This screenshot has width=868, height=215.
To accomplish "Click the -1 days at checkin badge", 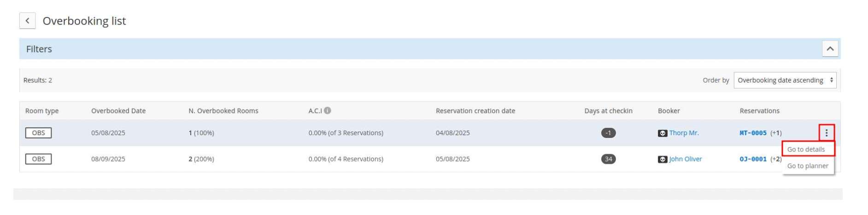I will coord(608,133).
